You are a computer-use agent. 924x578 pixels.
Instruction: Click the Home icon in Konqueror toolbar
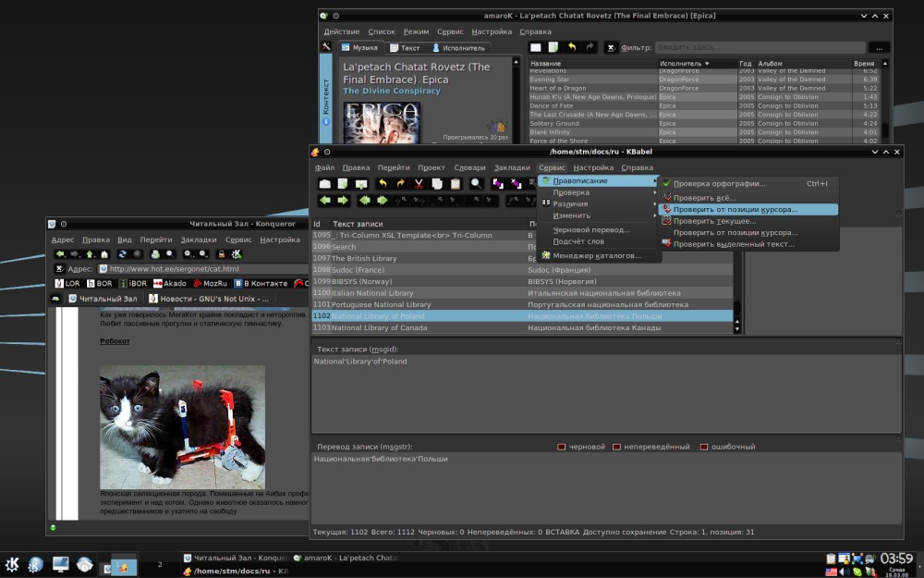click(x=104, y=254)
